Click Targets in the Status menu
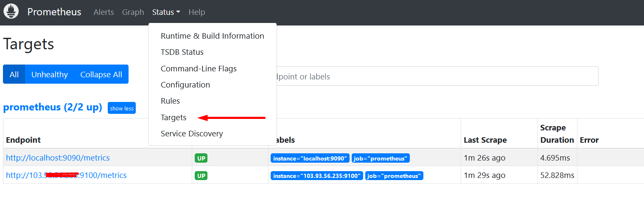This screenshot has height=220, width=644. [x=174, y=118]
